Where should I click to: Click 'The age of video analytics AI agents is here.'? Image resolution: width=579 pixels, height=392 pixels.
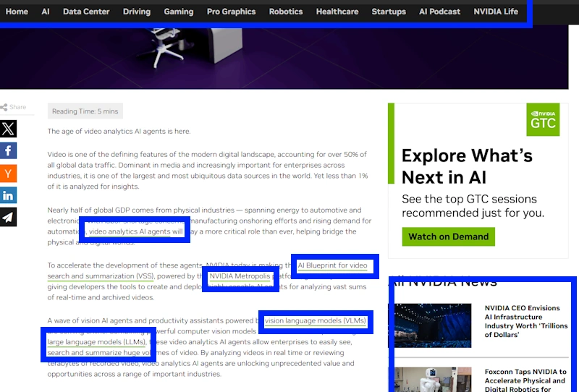pos(119,132)
